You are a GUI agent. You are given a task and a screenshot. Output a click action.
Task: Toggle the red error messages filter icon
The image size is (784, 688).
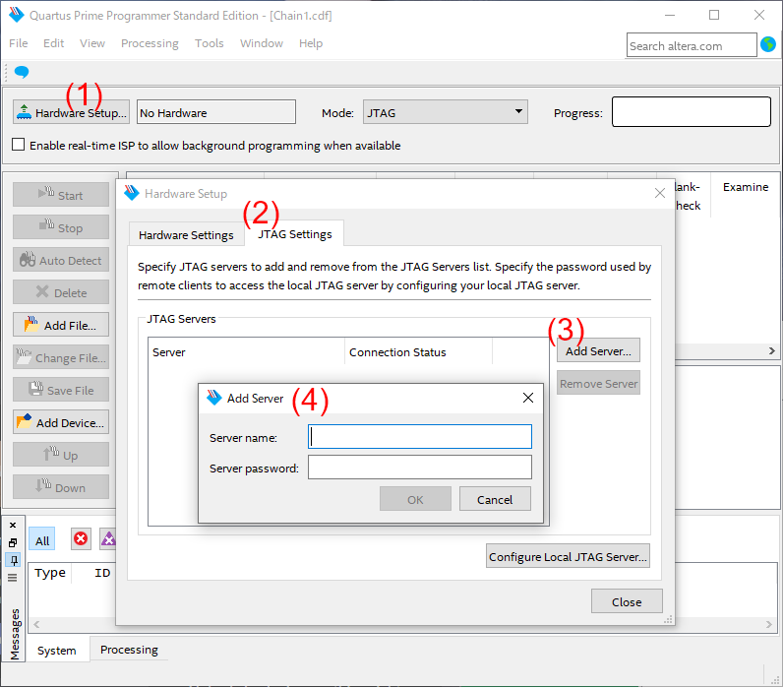tap(81, 538)
